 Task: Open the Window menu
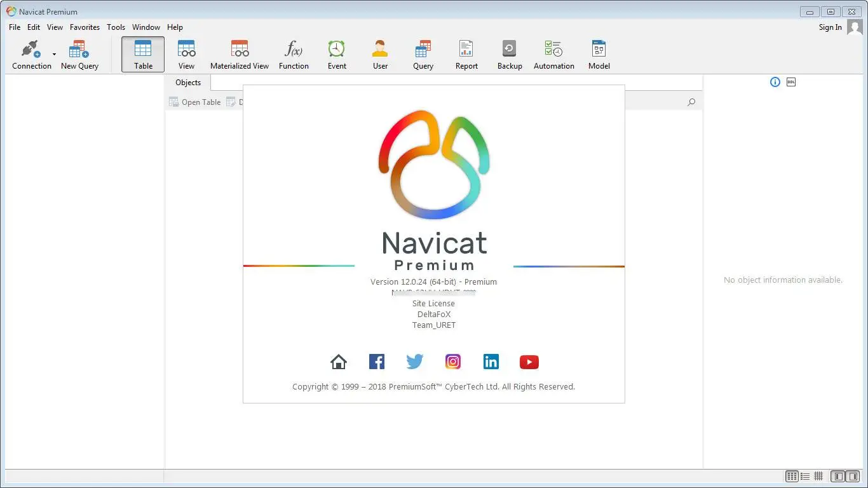click(146, 27)
